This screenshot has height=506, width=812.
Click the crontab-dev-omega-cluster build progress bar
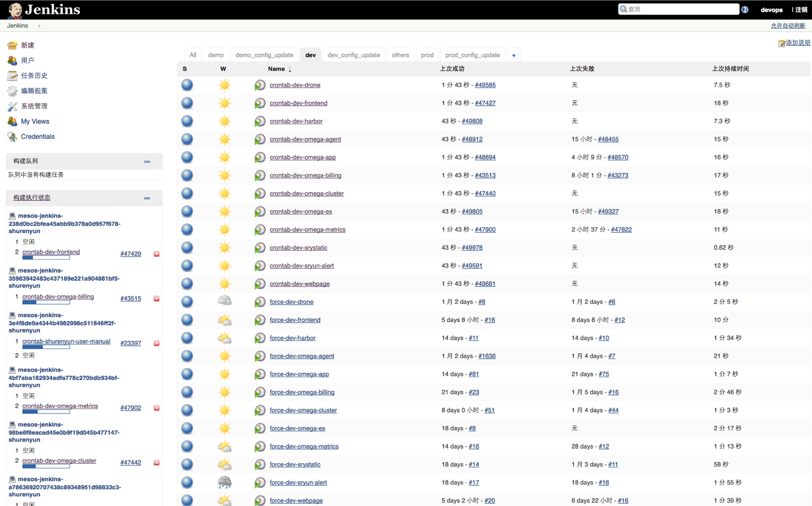pyautogui.click(x=46, y=467)
